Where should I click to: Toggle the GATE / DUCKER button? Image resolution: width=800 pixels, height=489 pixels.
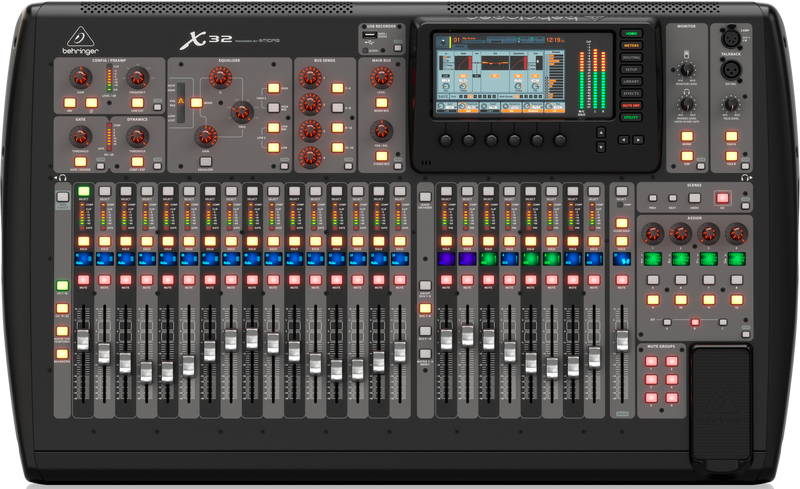pos(81,162)
